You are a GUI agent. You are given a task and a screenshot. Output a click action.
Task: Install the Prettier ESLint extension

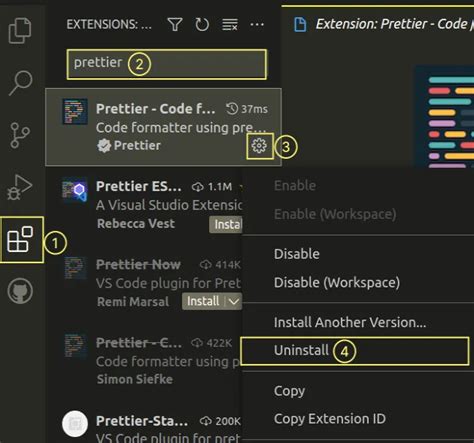[226, 224]
